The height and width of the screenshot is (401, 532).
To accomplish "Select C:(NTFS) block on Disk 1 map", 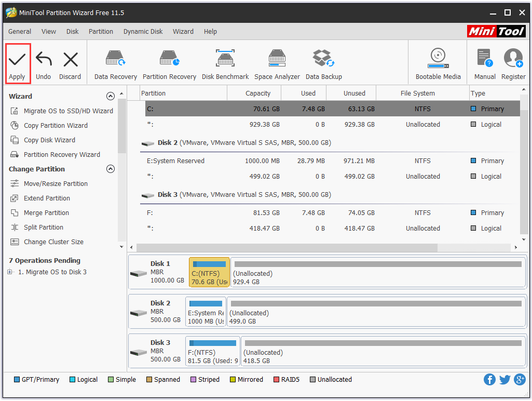I will 209,272.
